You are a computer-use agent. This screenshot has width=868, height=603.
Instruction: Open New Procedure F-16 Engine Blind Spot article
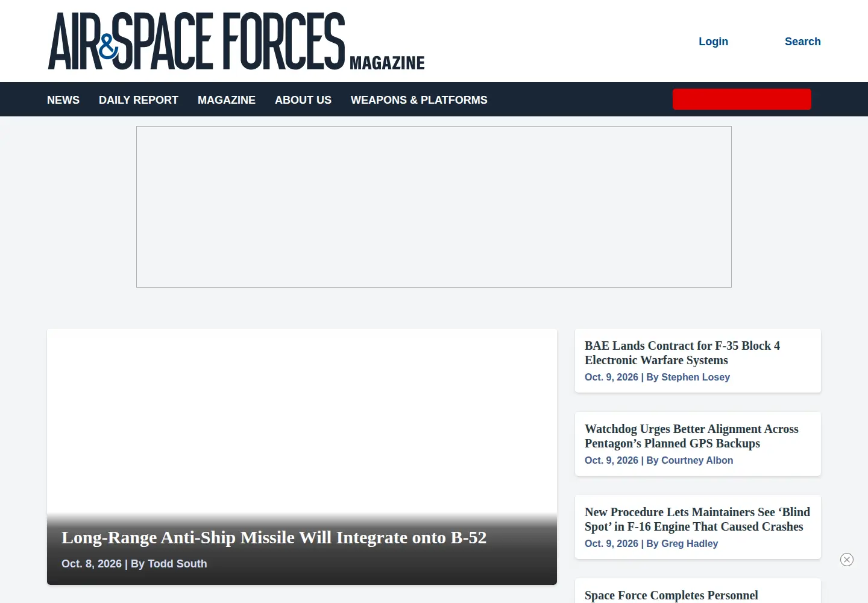click(x=697, y=519)
